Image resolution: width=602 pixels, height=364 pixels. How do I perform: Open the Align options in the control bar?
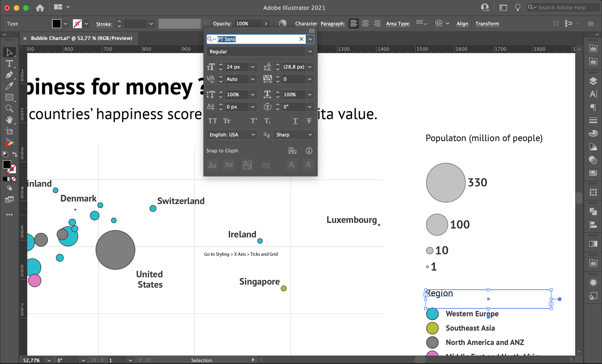(x=462, y=23)
